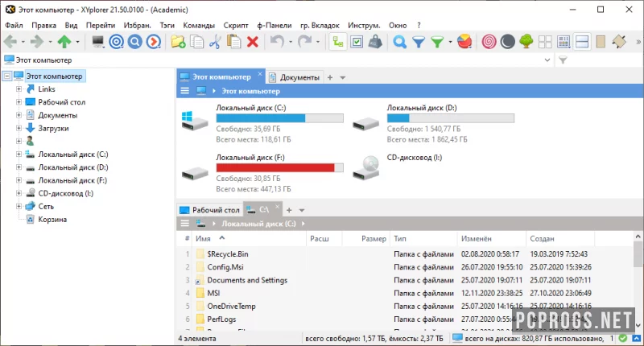Toggle the checkbox selection toolbar button
The image size is (644, 346).
click(x=357, y=42)
